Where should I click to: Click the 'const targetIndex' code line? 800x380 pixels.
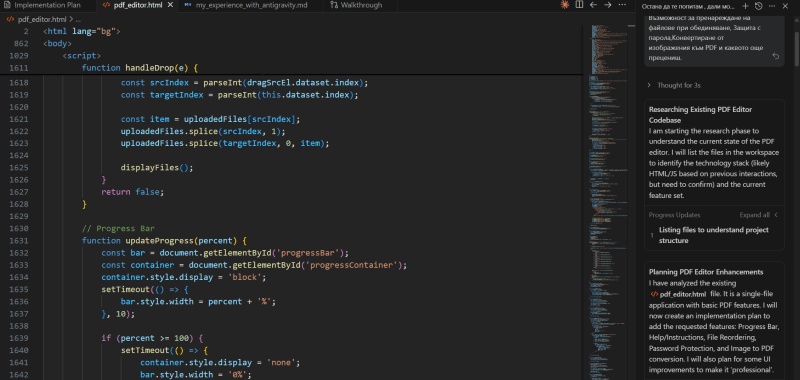[239, 95]
